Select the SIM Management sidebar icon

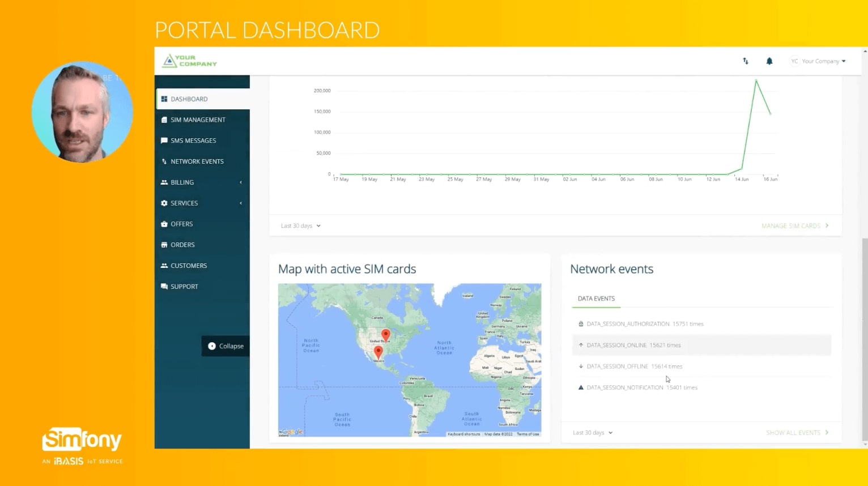tap(164, 120)
